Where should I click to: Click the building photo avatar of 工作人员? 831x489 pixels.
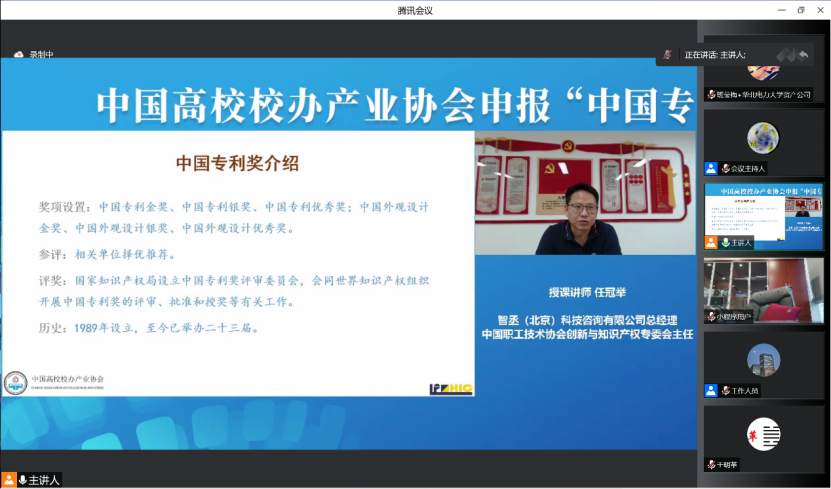763,360
